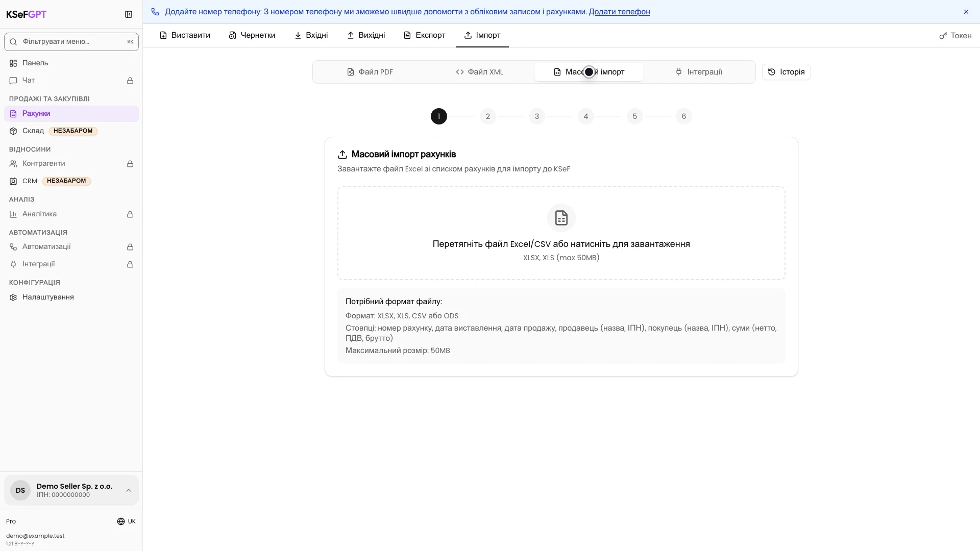The width and height of the screenshot is (980, 551).
Task: Expand the Demo Seller account switcher
Action: click(71, 490)
